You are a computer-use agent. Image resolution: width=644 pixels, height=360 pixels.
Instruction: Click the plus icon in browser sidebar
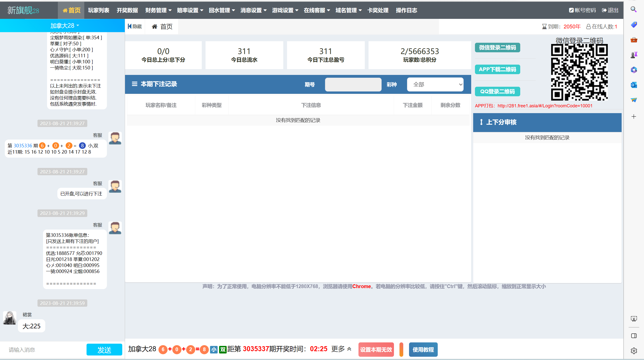[x=634, y=117]
